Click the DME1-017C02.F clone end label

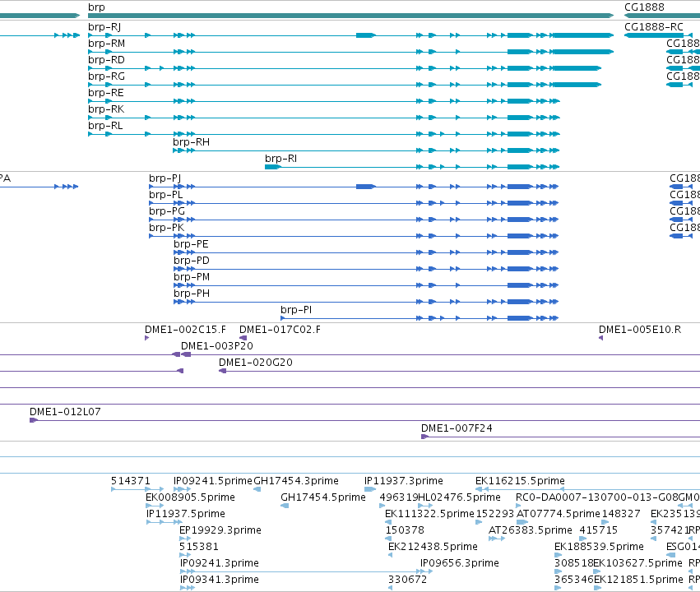280,330
